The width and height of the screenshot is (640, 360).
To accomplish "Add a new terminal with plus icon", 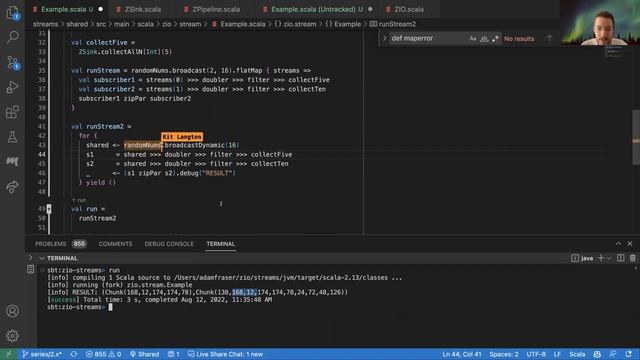I will [601, 258].
